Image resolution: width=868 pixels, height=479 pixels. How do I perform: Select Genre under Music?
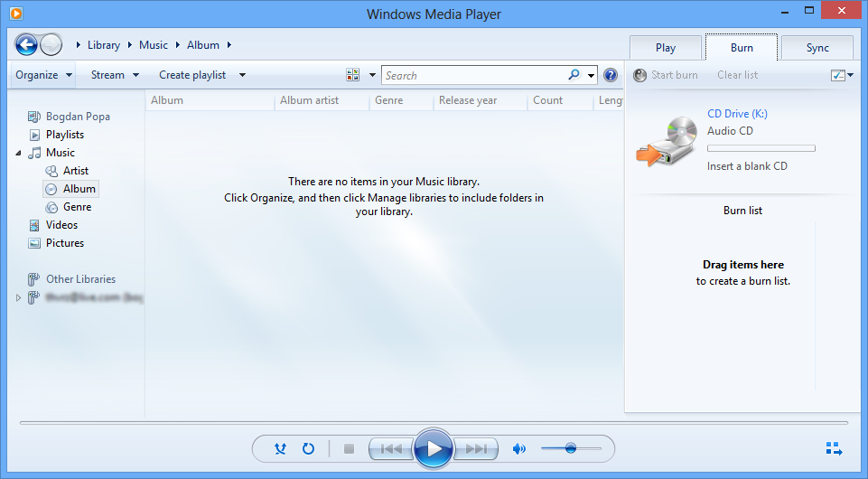pos(77,207)
